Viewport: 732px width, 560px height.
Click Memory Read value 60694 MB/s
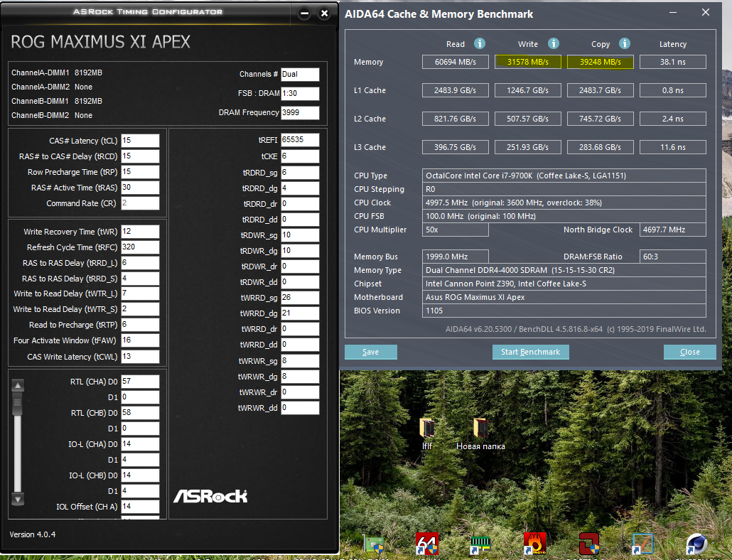(x=455, y=62)
